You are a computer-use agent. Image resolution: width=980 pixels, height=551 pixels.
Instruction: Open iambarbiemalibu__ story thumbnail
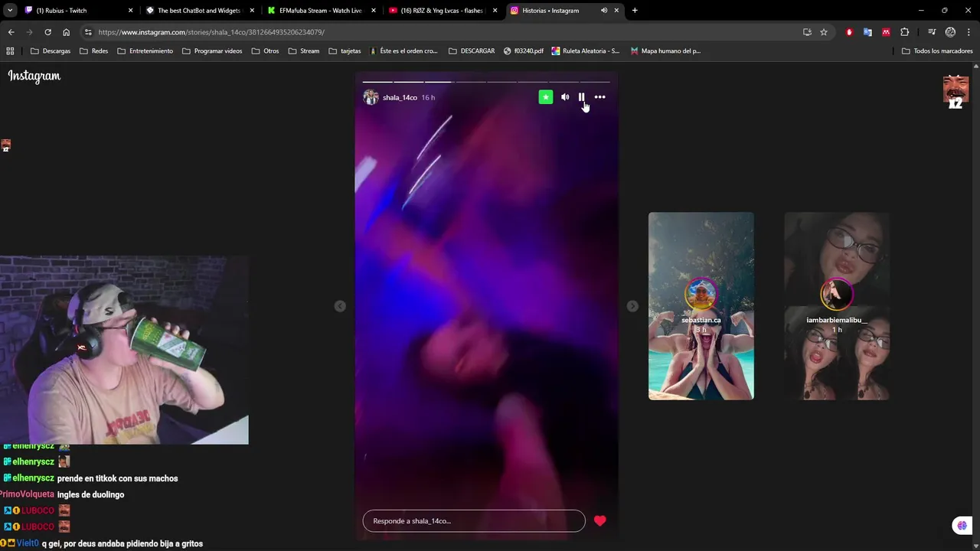coord(837,306)
